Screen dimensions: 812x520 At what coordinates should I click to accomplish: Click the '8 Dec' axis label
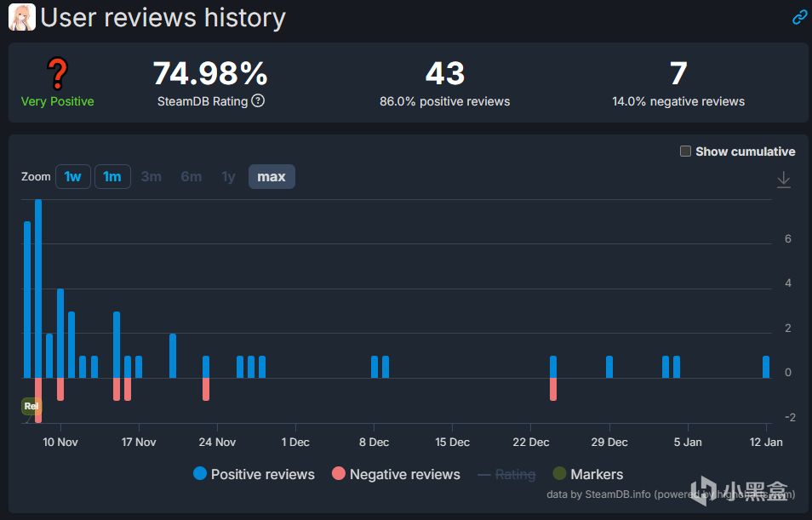(374, 442)
